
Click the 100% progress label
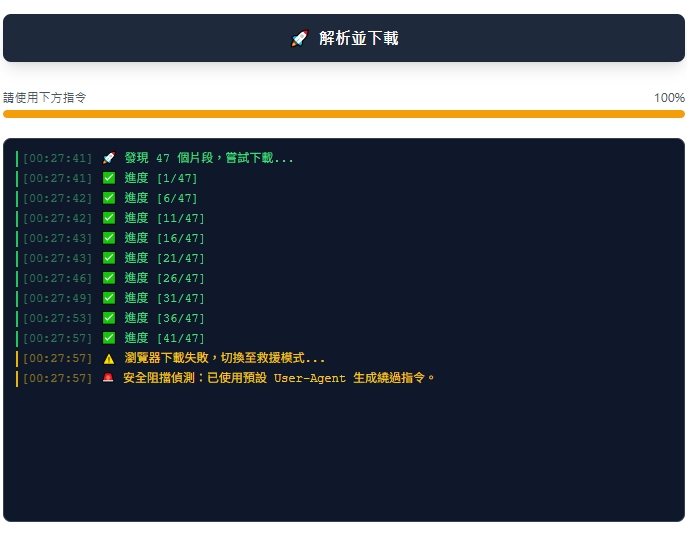[669, 98]
